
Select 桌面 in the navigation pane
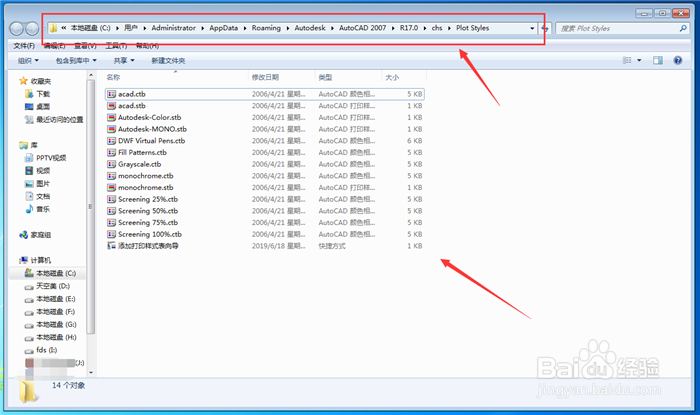click(x=43, y=107)
